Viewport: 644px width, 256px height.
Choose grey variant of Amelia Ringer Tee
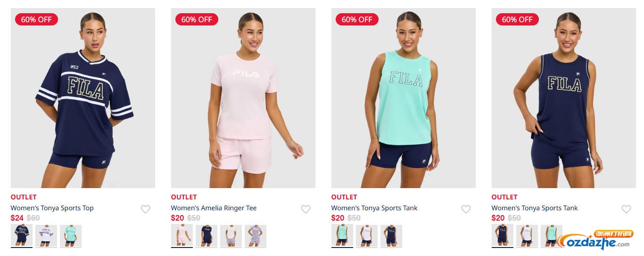[256, 236]
